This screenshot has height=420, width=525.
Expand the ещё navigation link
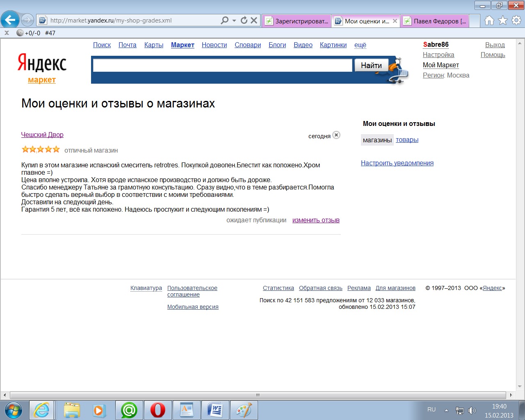(x=360, y=45)
